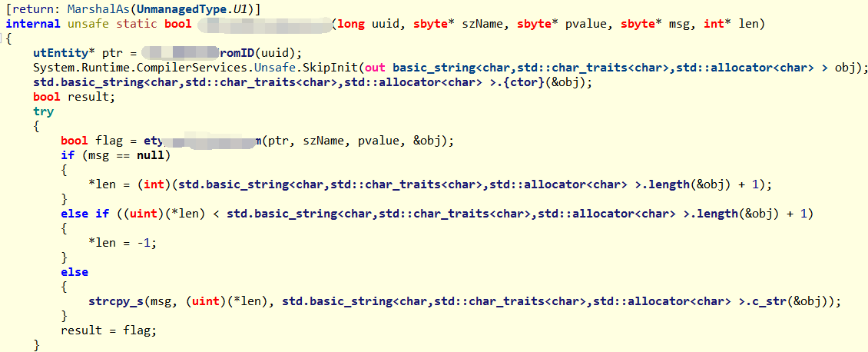Select the 'sbyte* szName' parameter declaration

click(458, 24)
